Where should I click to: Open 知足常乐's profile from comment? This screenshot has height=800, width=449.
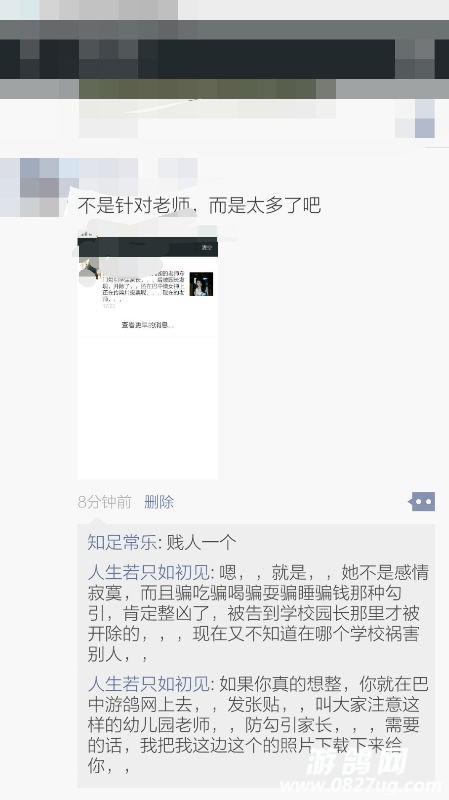pos(122,542)
